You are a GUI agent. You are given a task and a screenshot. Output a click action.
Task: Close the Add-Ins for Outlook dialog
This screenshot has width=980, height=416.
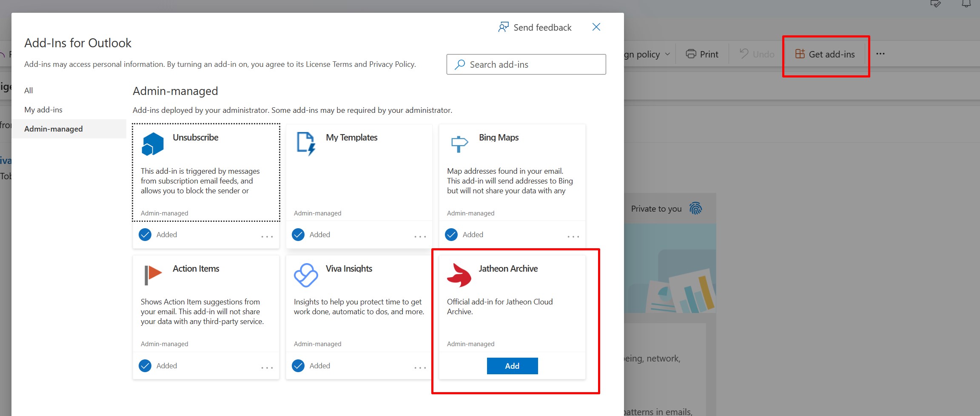[596, 27]
